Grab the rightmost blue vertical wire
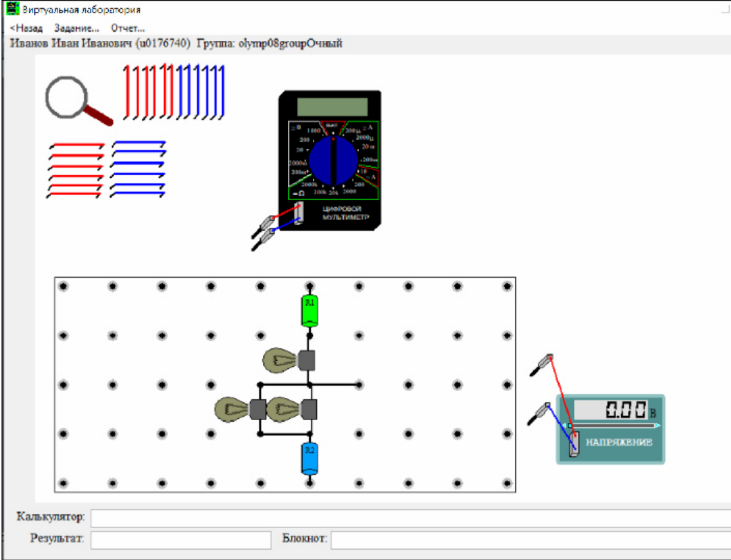731x560 pixels. tap(221, 92)
